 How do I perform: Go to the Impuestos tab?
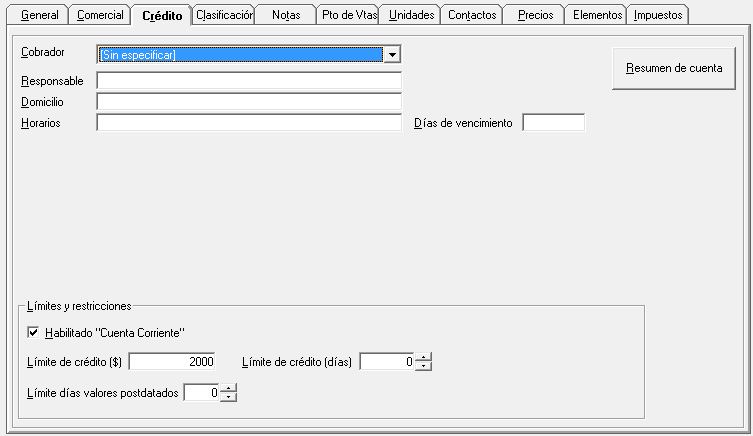(658, 15)
